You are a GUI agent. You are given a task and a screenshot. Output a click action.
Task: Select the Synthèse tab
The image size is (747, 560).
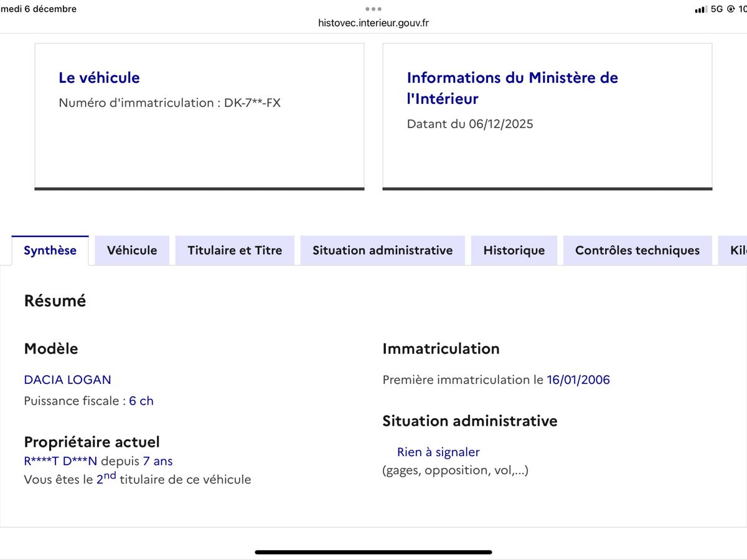click(50, 250)
